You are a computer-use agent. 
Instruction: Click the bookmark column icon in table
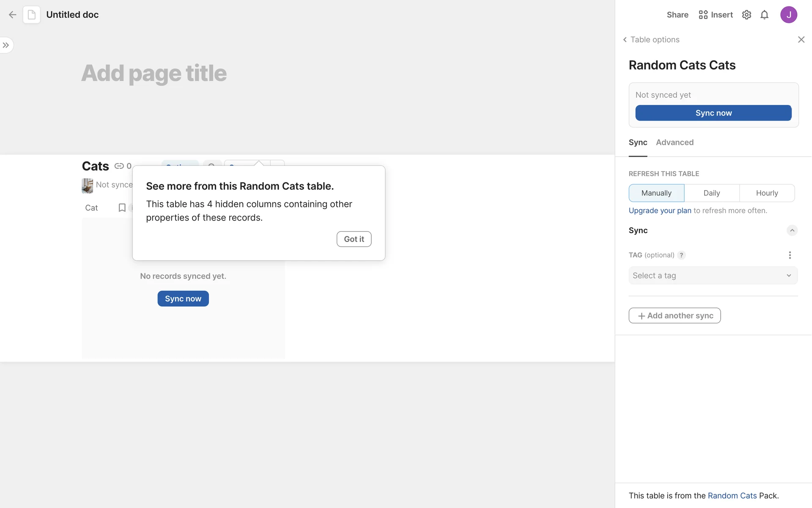coord(122,208)
